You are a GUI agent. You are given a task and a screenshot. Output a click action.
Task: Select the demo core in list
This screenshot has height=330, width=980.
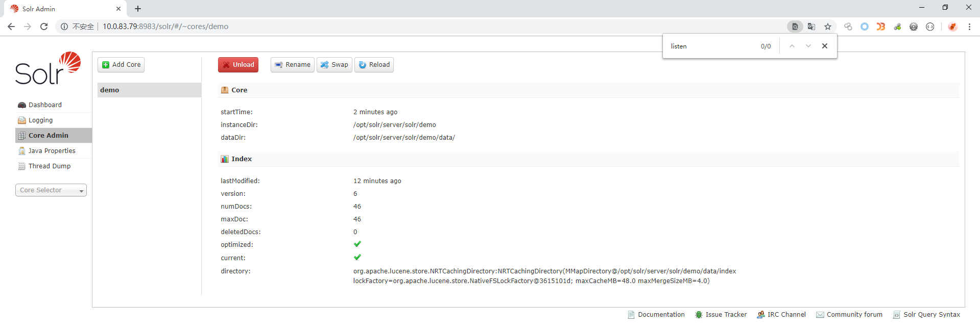click(149, 90)
